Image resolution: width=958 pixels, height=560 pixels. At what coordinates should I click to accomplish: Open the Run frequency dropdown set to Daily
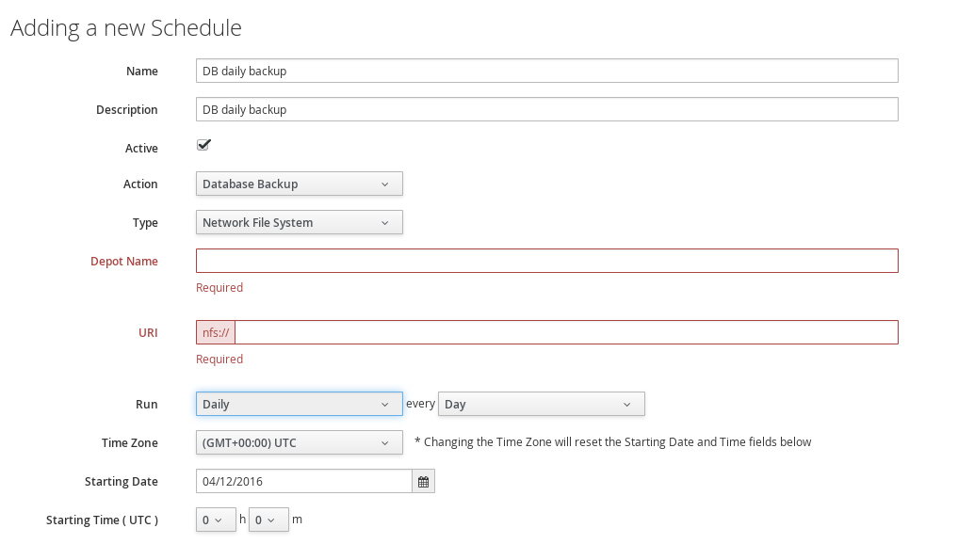click(x=300, y=404)
